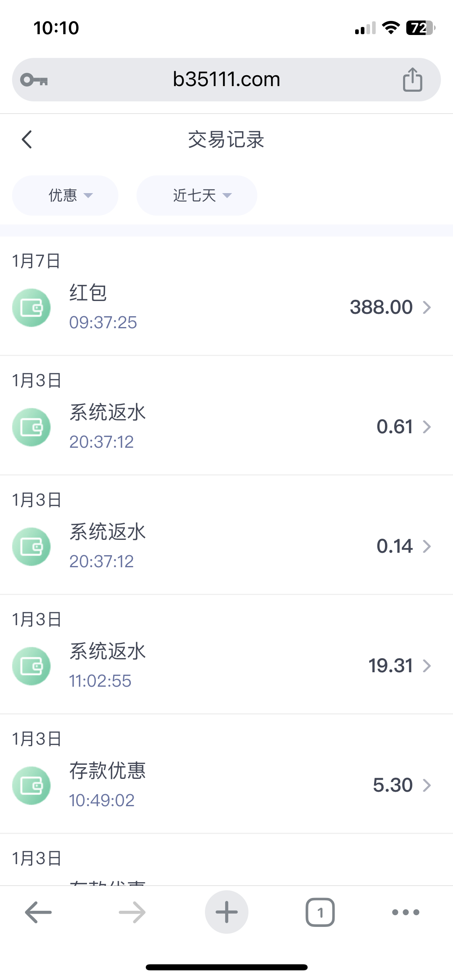Expand details arrow for 19.31 transaction
The width and height of the screenshot is (453, 980).
427,666
